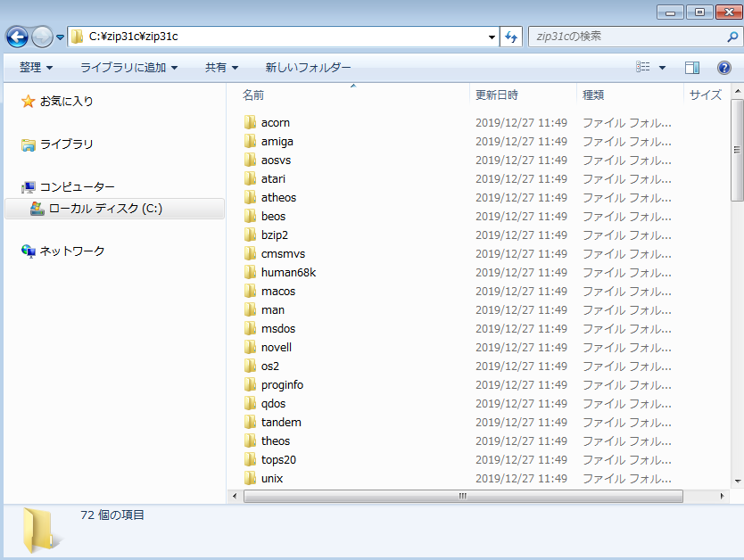Click horizontal scrollbar left arrow
This screenshot has width=744, height=560.
coord(235,496)
